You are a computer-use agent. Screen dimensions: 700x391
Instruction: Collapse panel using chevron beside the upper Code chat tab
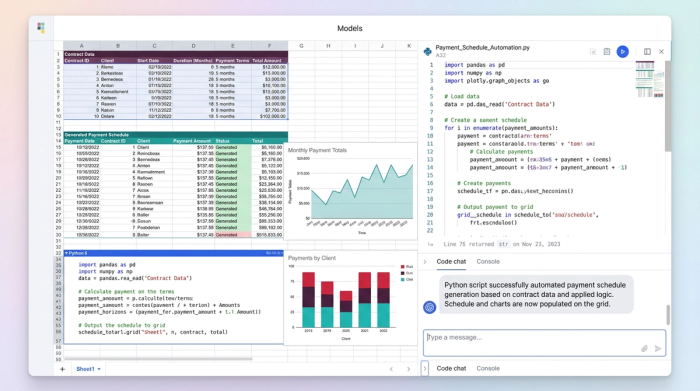(x=425, y=262)
